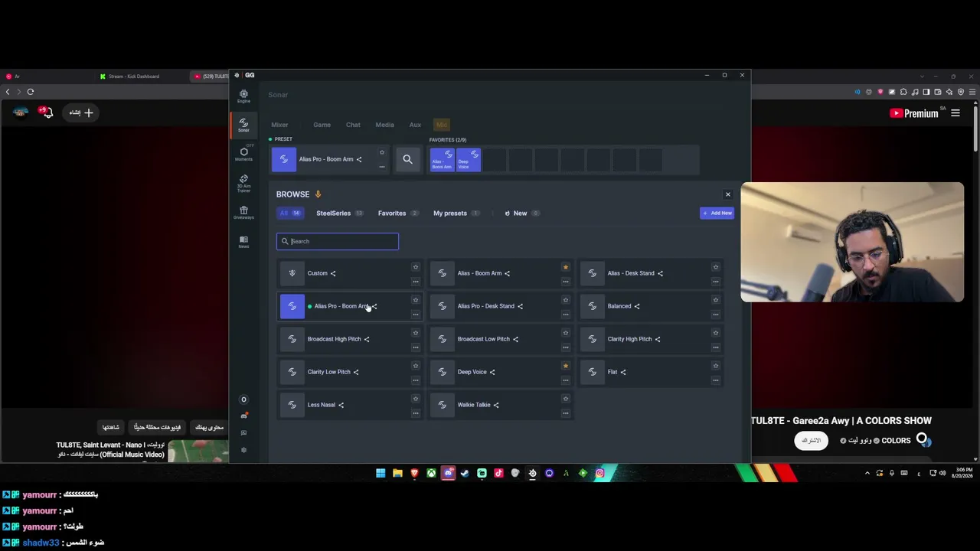Viewport: 980px width, 551px height.
Task: Show Favorites filter in Browse panel
Action: [397, 214]
